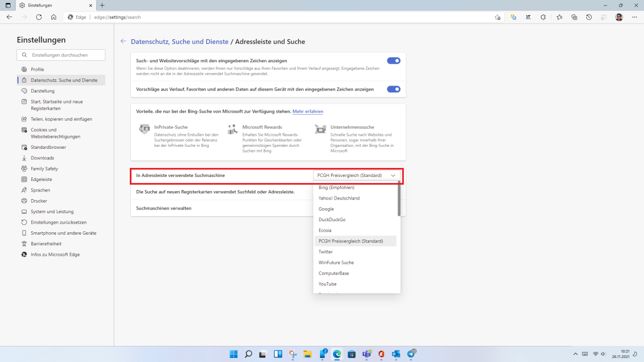Open the tab actions menu icon
The width and height of the screenshot is (644, 362).
pyautogui.click(x=8, y=5)
